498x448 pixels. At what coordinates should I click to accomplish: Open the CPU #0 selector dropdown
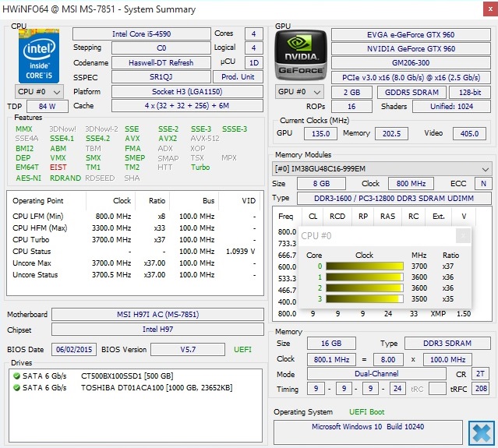point(39,92)
